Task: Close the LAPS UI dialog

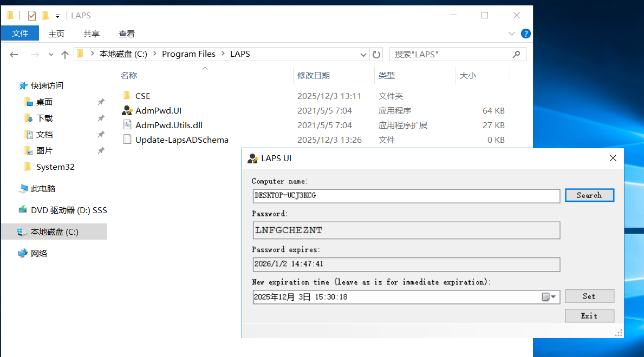Action: [x=613, y=158]
